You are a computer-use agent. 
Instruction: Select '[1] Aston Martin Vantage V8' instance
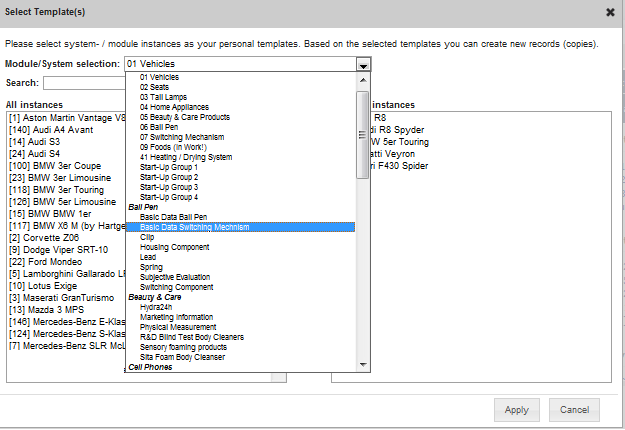[67, 118]
